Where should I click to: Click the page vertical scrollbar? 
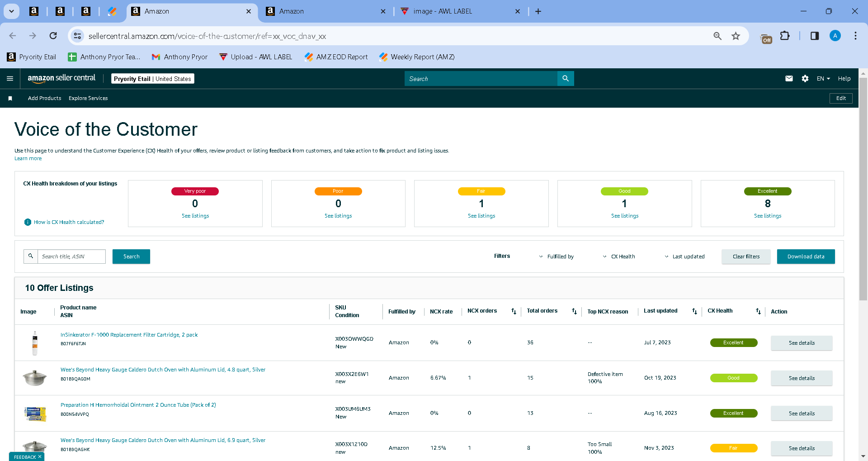863,189
